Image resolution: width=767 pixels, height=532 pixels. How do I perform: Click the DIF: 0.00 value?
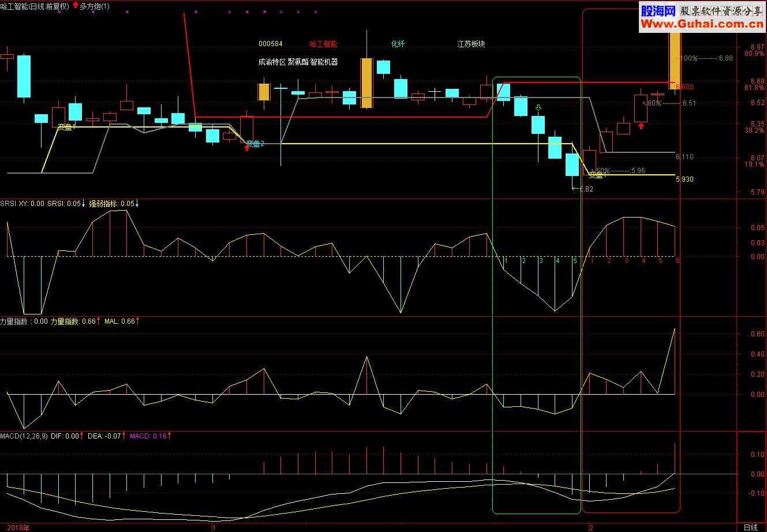click(65, 436)
